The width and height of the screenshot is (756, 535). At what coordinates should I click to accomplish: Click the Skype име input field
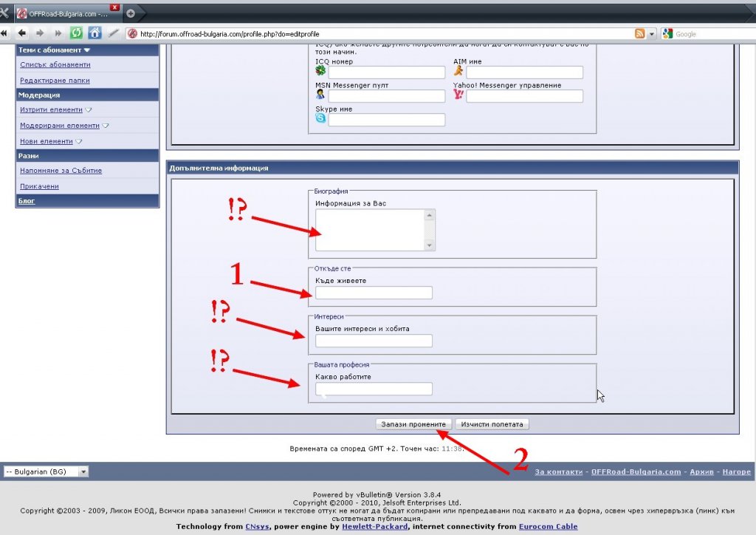pyautogui.click(x=387, y=120)
